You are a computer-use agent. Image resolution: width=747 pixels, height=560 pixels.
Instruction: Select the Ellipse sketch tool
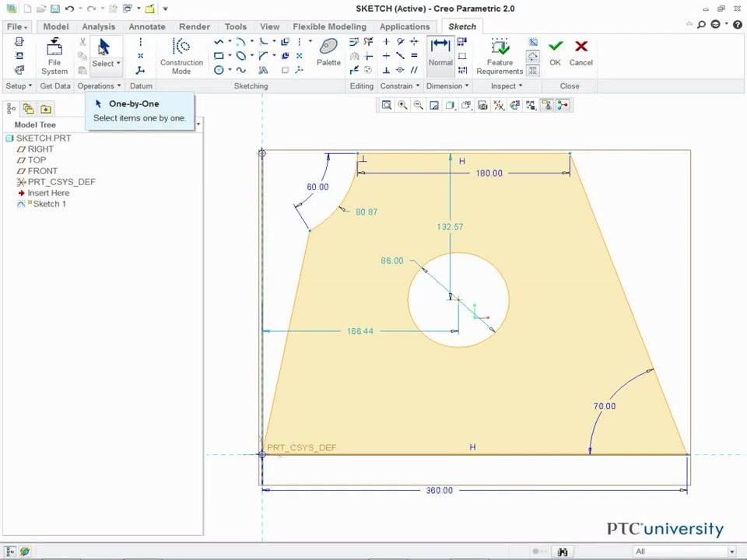click(241, 56)
